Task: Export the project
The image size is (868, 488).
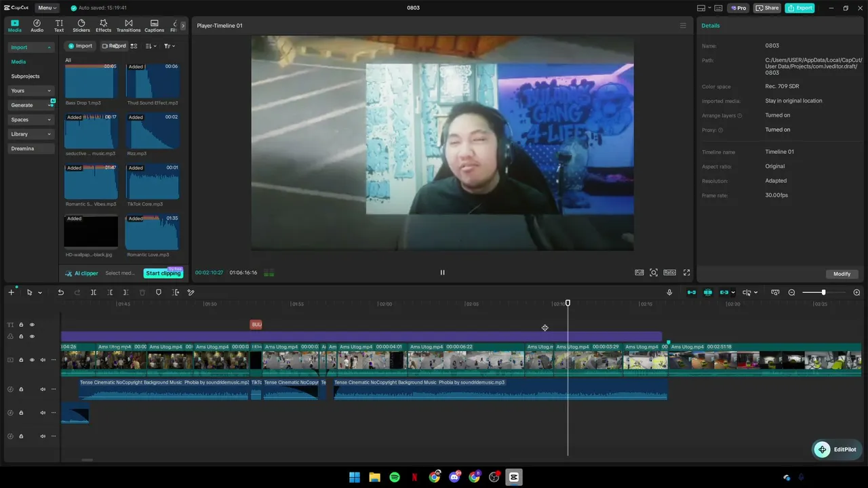Action: pyautogui.click(x=800, y=8)
